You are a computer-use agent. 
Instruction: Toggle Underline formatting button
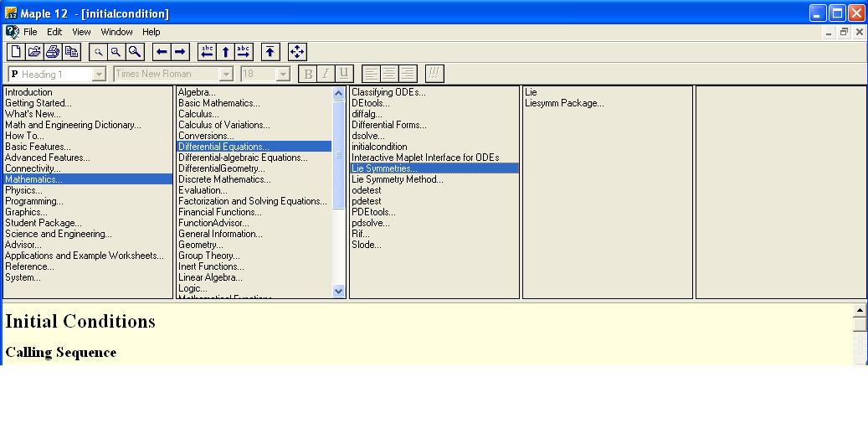coord(344,74)
